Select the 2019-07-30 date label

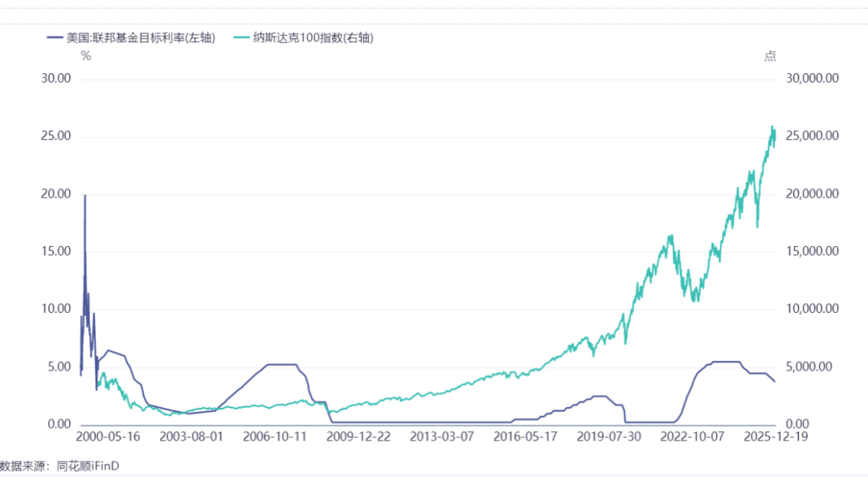click(x=609, y=437)
